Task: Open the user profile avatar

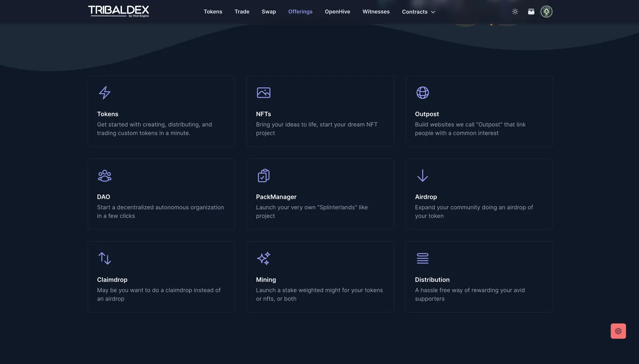Action: tap(547, 11)
